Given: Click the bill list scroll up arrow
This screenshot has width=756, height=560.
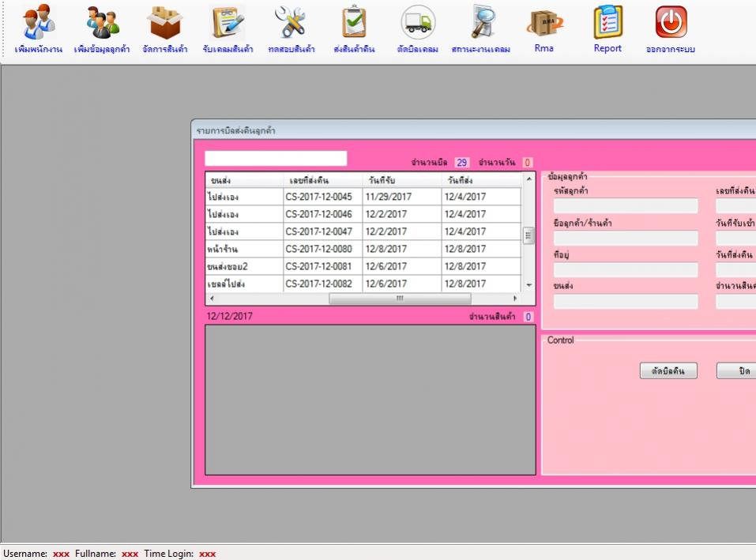Looking at the screenshot, I should click(x=529, y=179).
